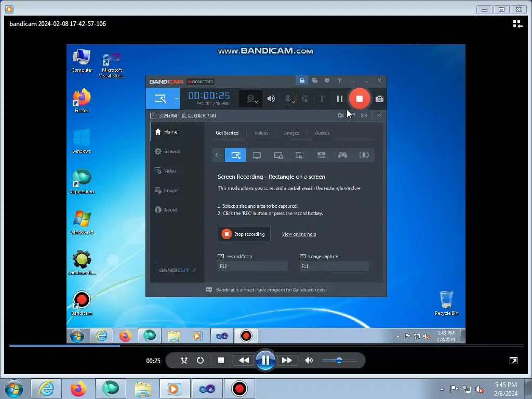Screen dimensions: 532x399
Task: Toggle shuffle in the media player controls
Action: 184,361
